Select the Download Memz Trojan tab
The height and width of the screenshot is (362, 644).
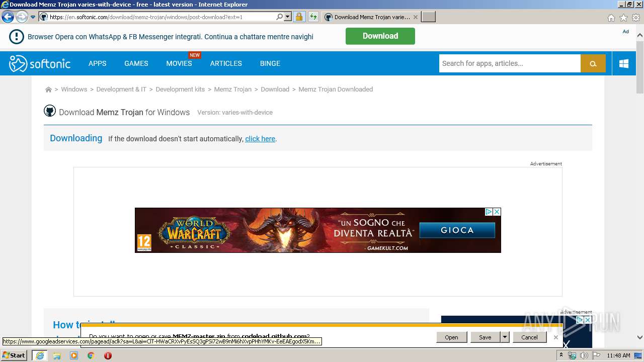(x=371, y=17)
